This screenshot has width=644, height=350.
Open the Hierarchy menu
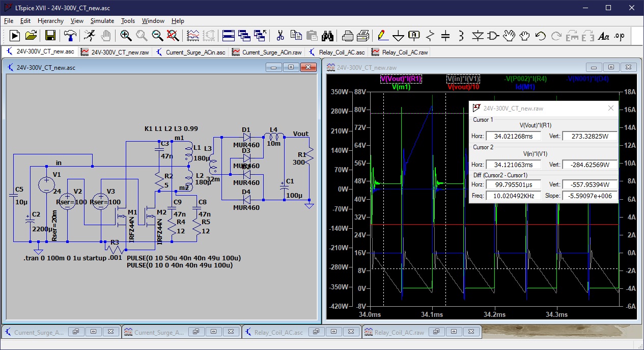pos(50,21)
